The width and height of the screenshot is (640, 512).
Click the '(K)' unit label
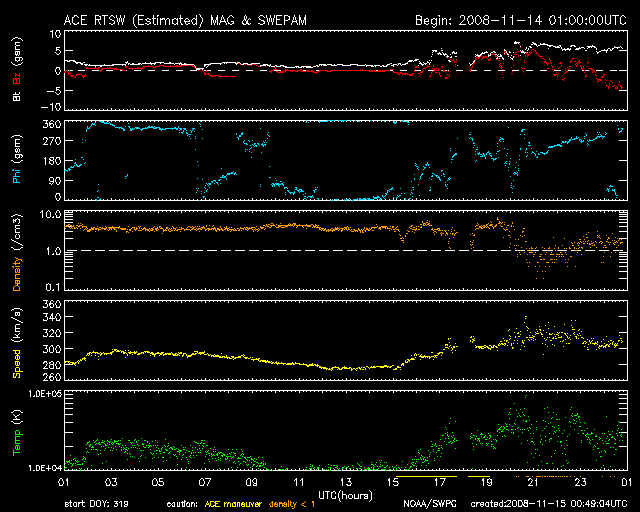17,417
